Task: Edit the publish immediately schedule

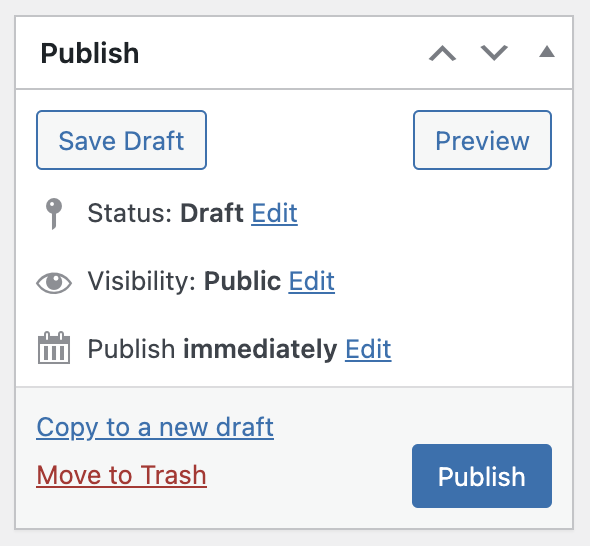Action: [x=368, y=349]
